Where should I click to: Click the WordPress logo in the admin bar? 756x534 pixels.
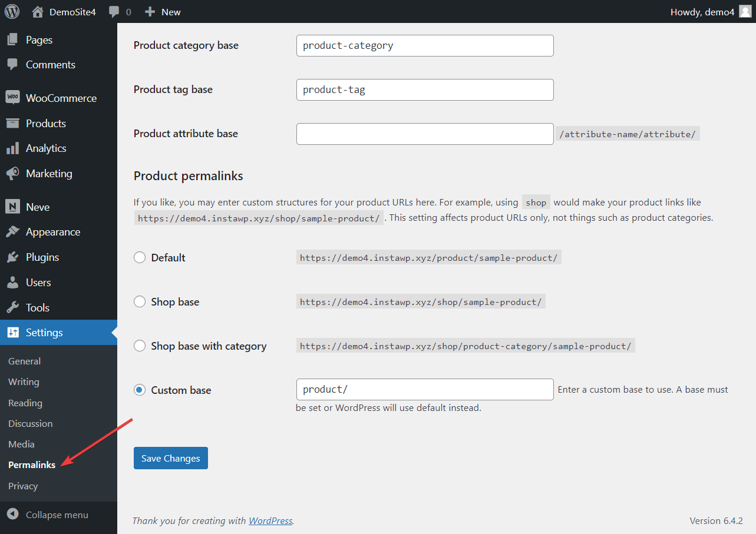click(x=12, y=11)
